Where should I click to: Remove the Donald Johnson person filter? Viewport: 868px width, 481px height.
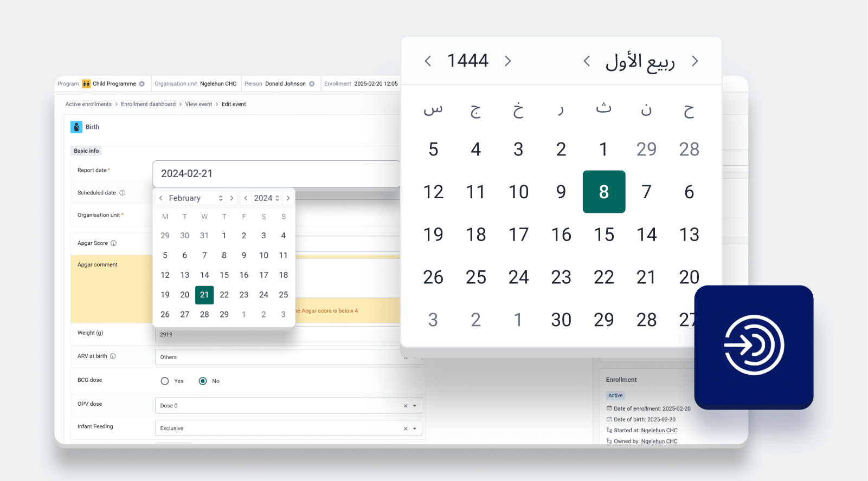pos(312,84)
